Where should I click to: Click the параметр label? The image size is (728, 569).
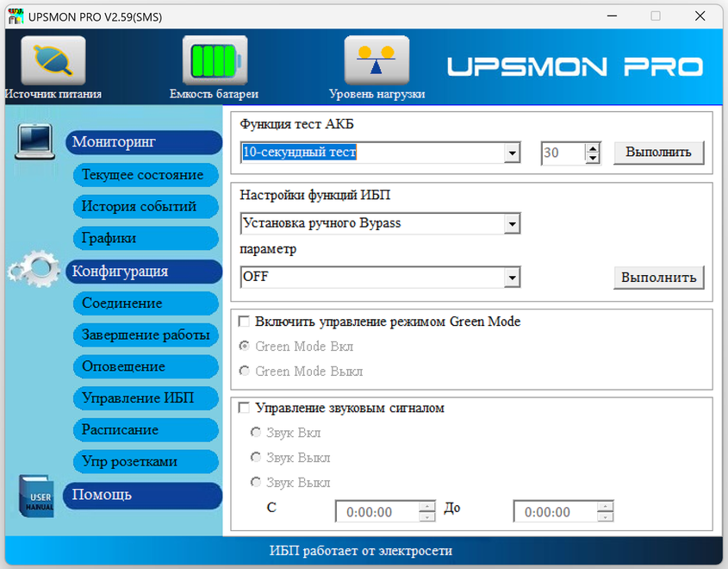point(268,249)
